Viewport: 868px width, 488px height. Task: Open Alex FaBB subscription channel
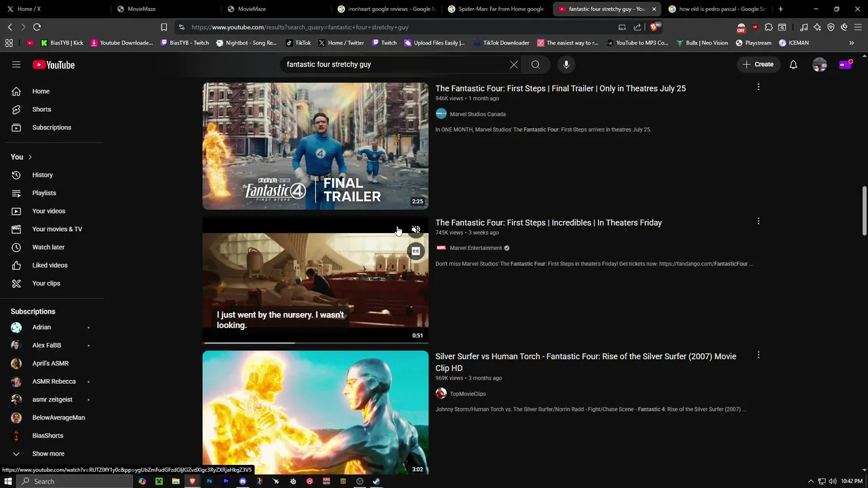point(46,345)
